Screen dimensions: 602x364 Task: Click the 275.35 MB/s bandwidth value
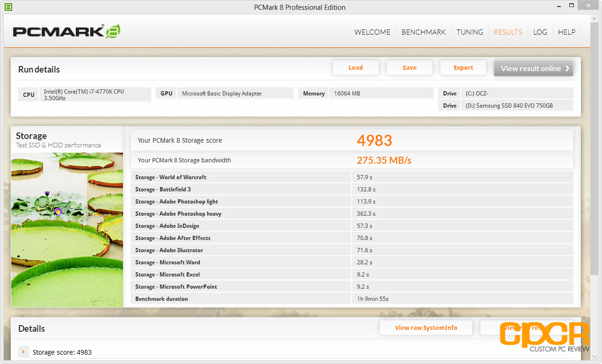pos(384,160)
